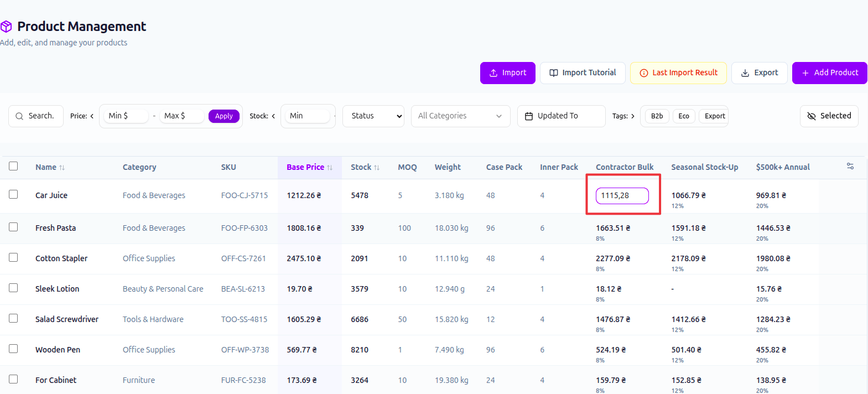Click the Import button
868x394 pixels.
[x=508, y=73]
